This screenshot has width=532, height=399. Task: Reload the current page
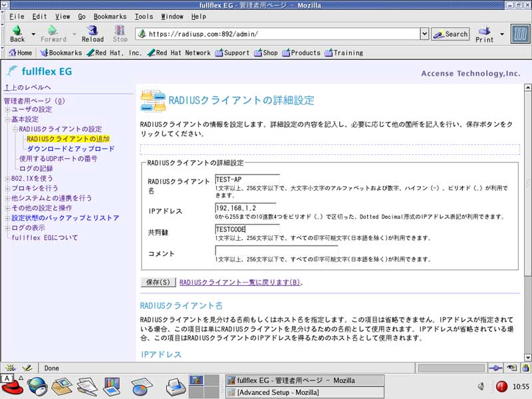(92, 34)
